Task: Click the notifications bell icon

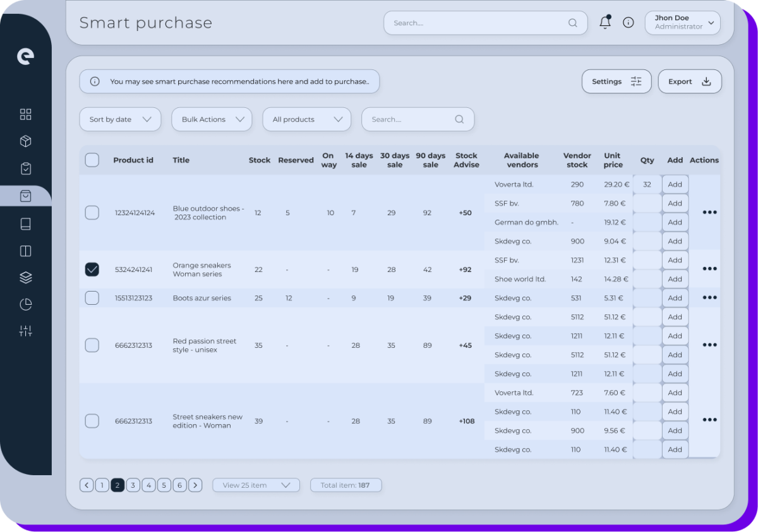Action: [x=605, y=22]
